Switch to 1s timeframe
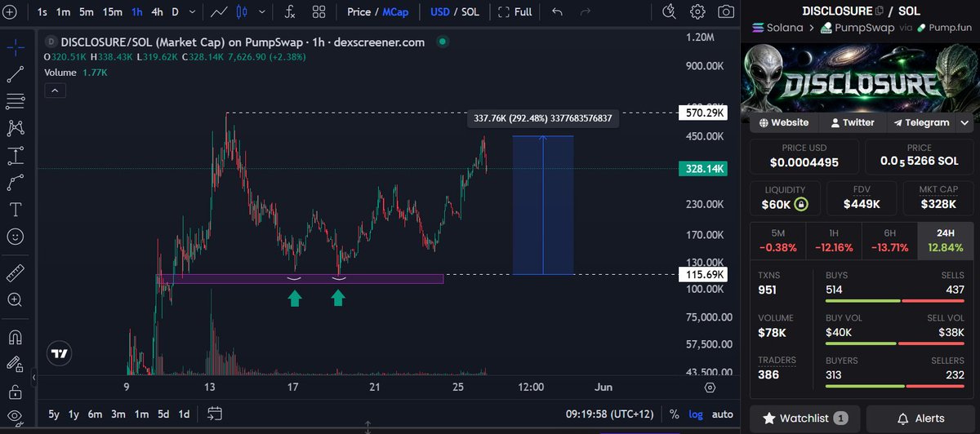The image size is (980, 434). click(42, 11)
